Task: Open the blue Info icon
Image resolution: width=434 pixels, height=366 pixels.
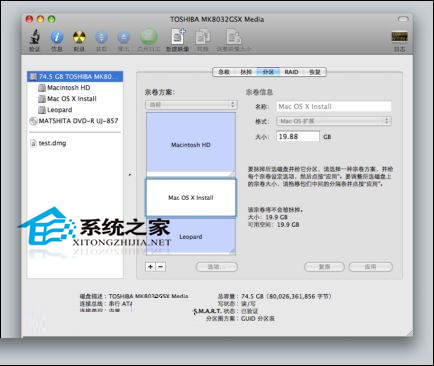Action: click(x=57, y=37)
